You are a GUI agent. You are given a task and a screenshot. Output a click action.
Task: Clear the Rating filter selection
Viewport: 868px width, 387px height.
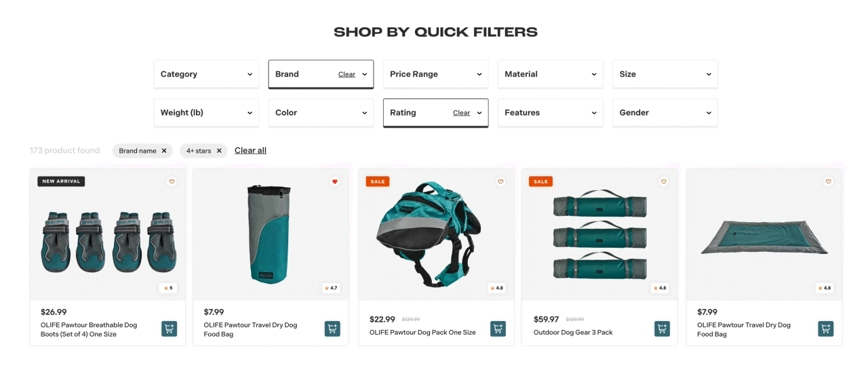(x=461, y=113)
